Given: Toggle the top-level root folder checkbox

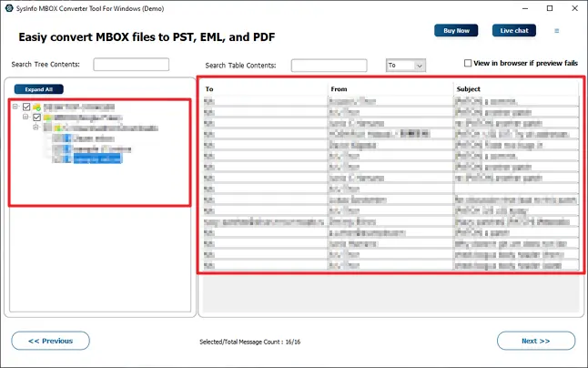Looking at the screenshot, I should [x=26, y=107].
